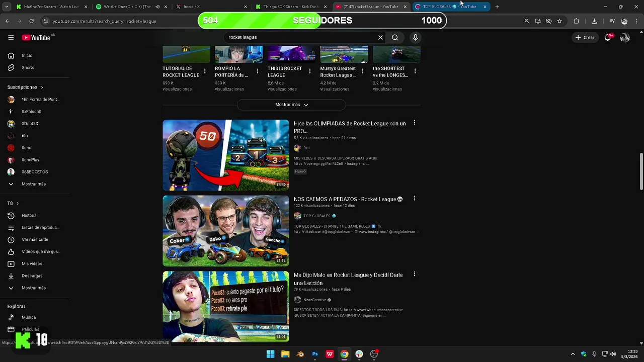Open the account avatar menu
Viewport: 644px width, 362px height.
click(x=625, y=37)
